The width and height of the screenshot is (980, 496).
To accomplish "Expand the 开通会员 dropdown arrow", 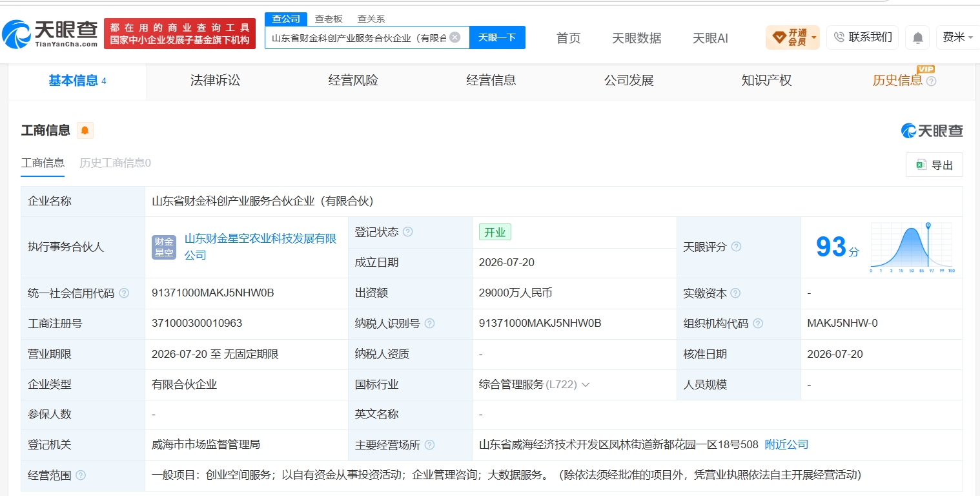I will [813, 37].
